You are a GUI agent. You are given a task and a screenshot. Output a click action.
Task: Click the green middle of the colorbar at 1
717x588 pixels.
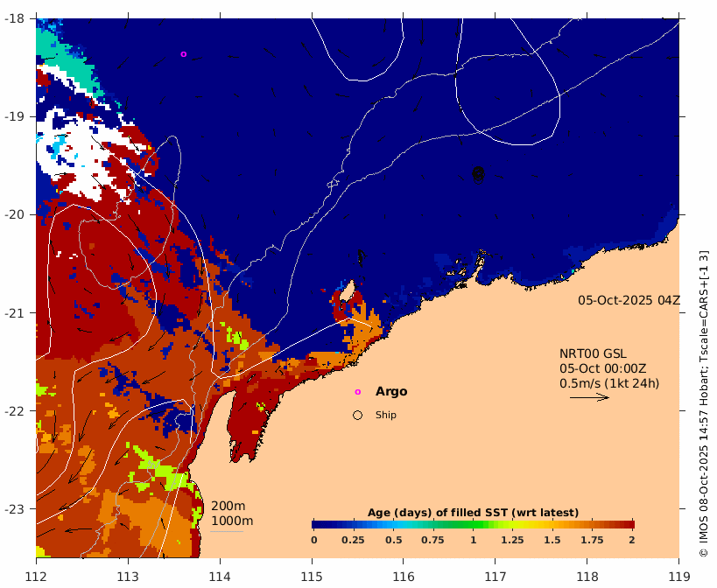tap(474, 524)
